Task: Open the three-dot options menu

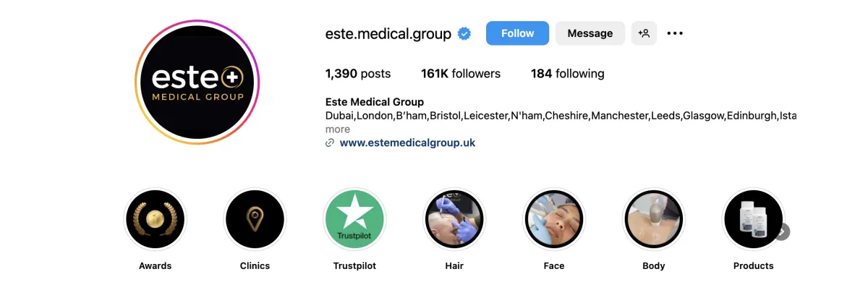Action: (675, 33)
